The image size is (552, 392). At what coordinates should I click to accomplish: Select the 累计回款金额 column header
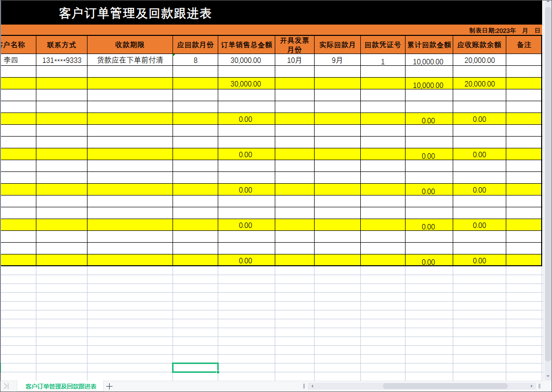point(429,45)
